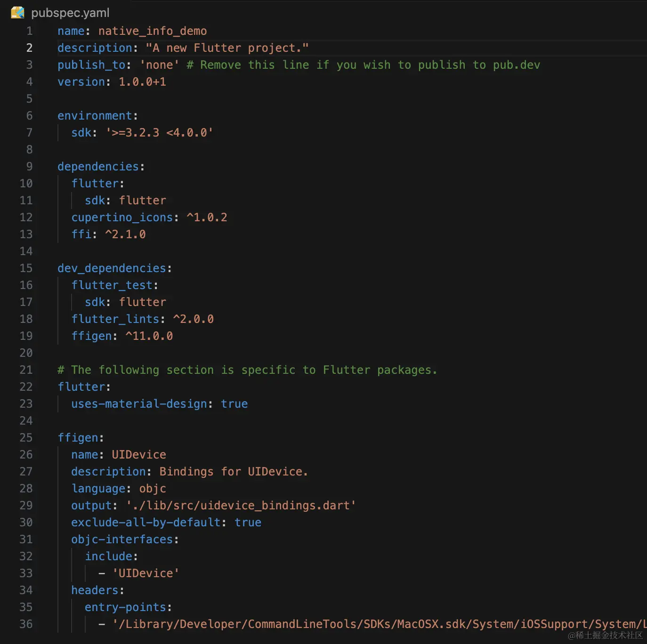Click the pubspec.yaml file type icon
This screenshot has height=644, width=647.
pyautogui.click(x=18, y=13)
